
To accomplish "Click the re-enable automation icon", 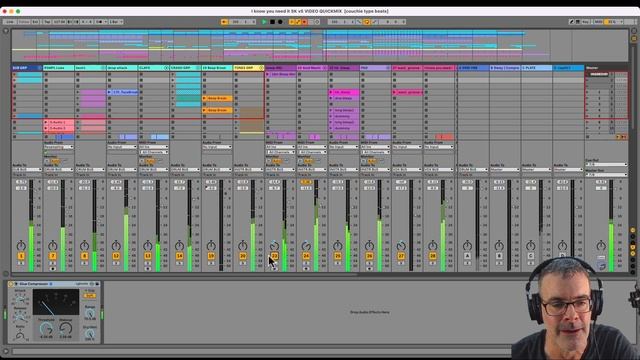I will [x=304, y=22].
